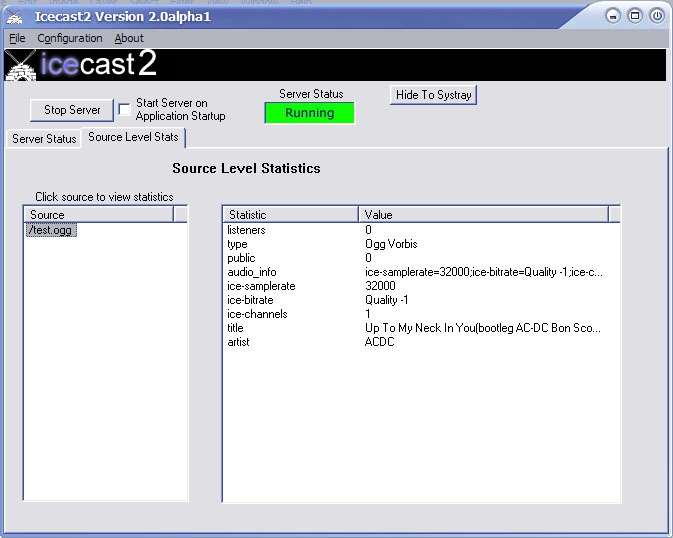
Task: Maximize the Icecast2 window
Action: [x=635, y=16]
